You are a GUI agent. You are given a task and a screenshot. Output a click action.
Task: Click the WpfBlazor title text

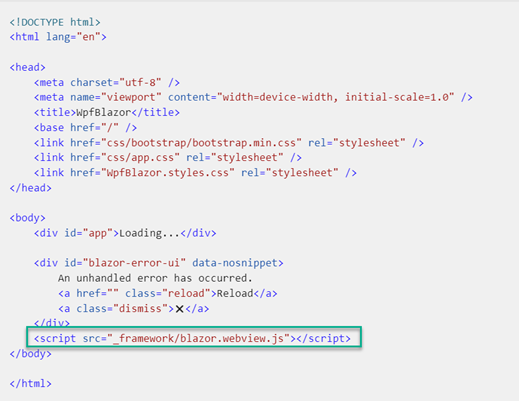coord(104,113)
